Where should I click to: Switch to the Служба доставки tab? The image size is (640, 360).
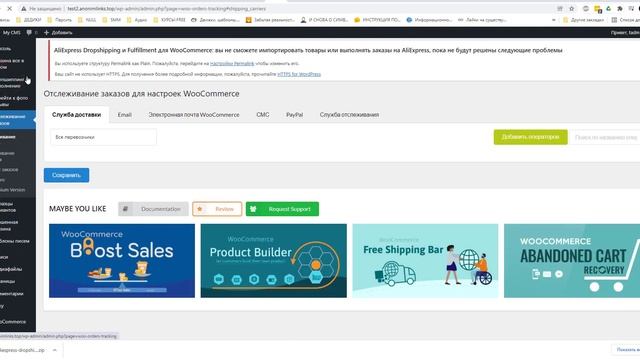click(x=76, y=115)
